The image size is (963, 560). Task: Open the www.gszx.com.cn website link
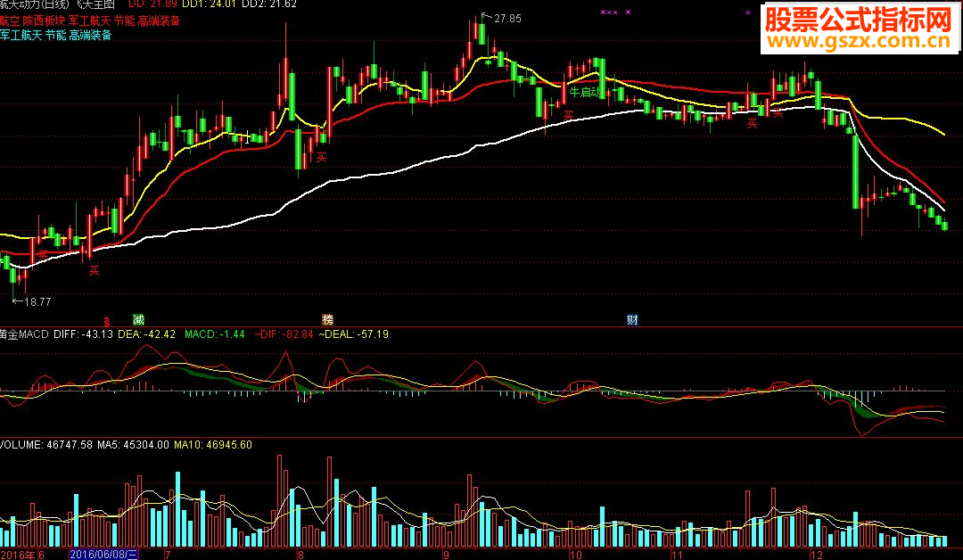860,42
